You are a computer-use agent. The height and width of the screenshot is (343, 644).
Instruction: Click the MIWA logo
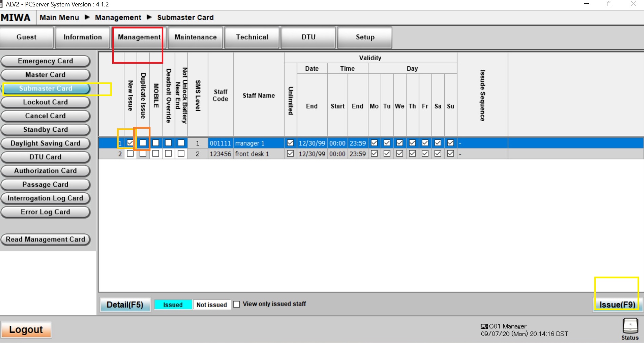[x=16, y=18]
